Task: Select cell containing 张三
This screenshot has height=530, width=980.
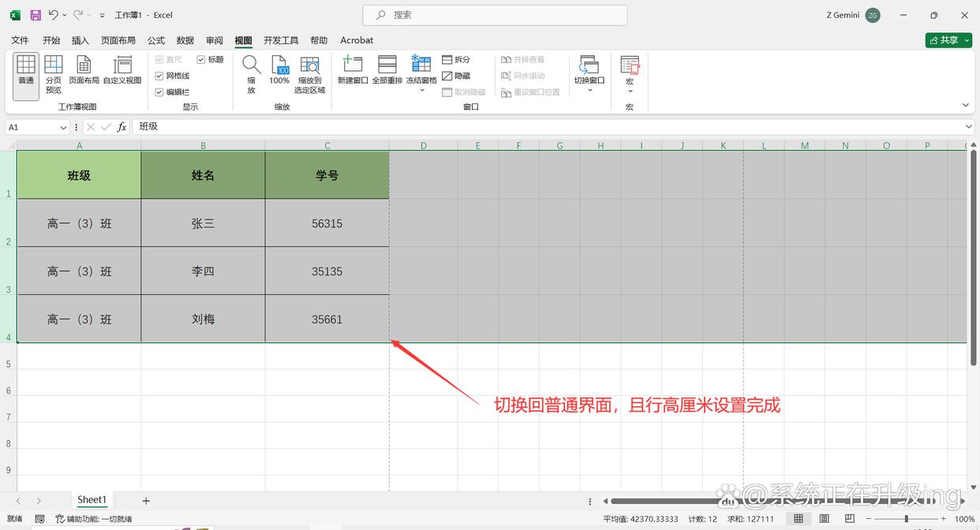Action: coord(203,223)
